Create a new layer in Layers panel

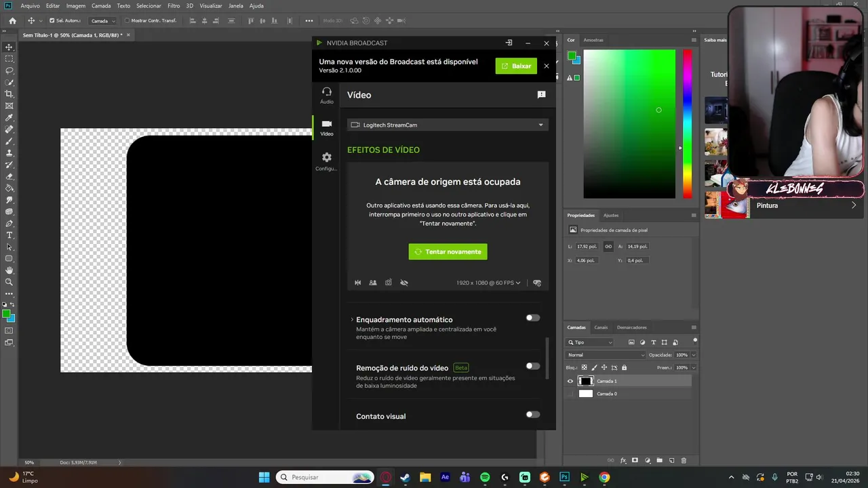point(671,460)
